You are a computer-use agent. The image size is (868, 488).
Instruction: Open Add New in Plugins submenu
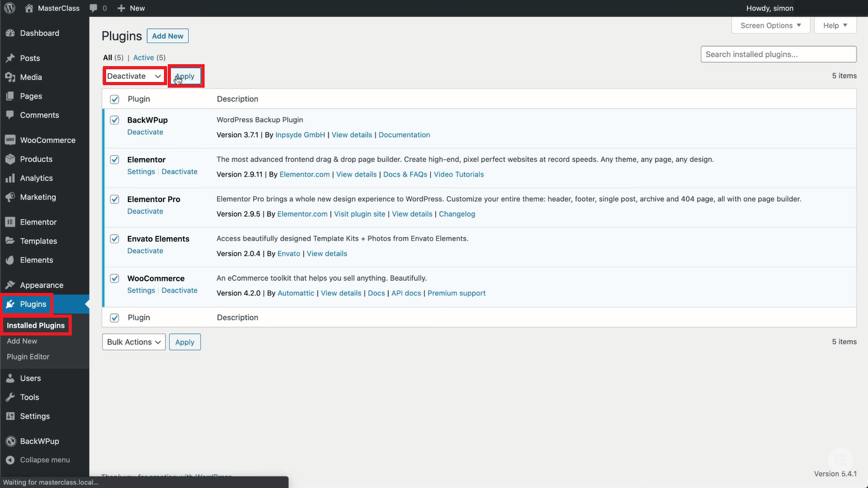pos(22,341)
